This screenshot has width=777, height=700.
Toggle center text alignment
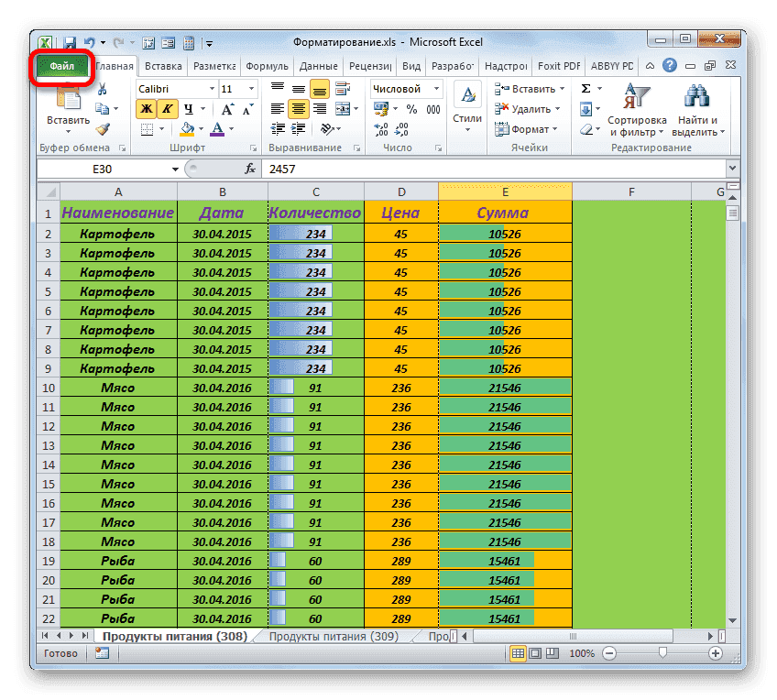click(301, 108)
